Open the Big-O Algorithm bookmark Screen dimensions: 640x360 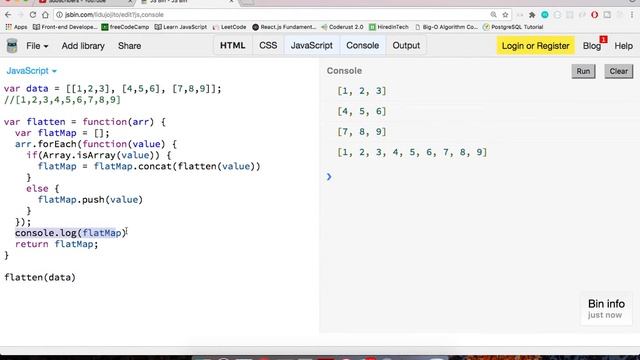pos(446,27)
